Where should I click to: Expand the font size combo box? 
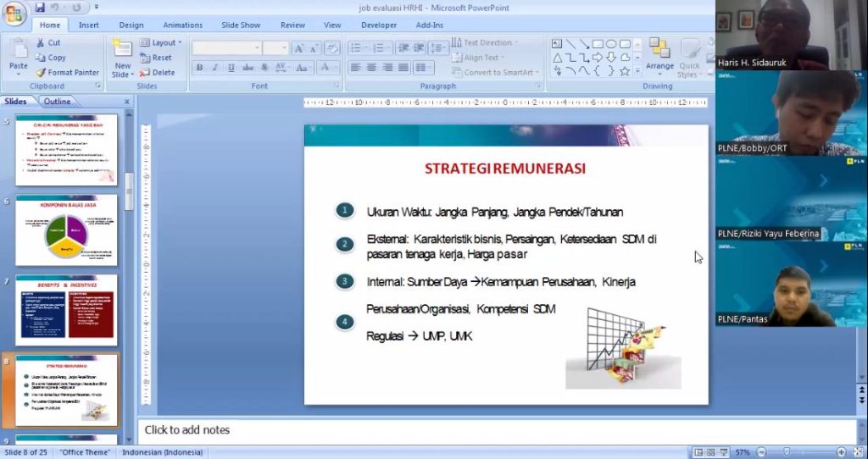pos(283,48)
